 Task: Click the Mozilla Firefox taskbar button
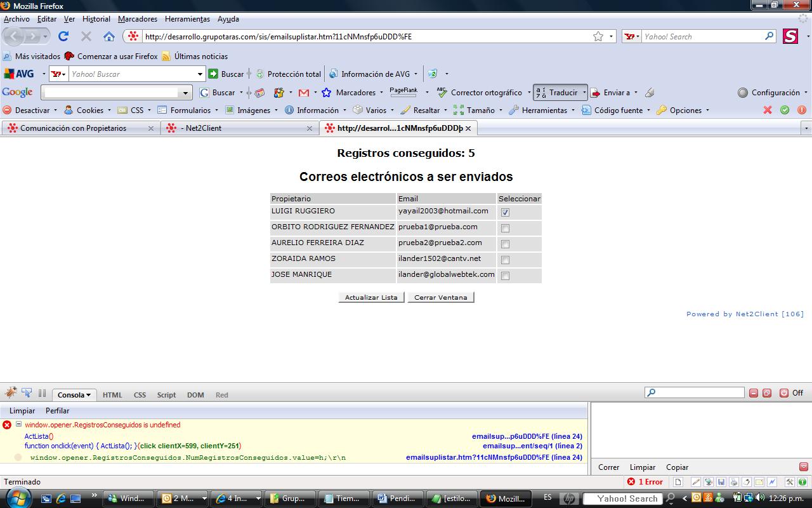click(506, 498)
